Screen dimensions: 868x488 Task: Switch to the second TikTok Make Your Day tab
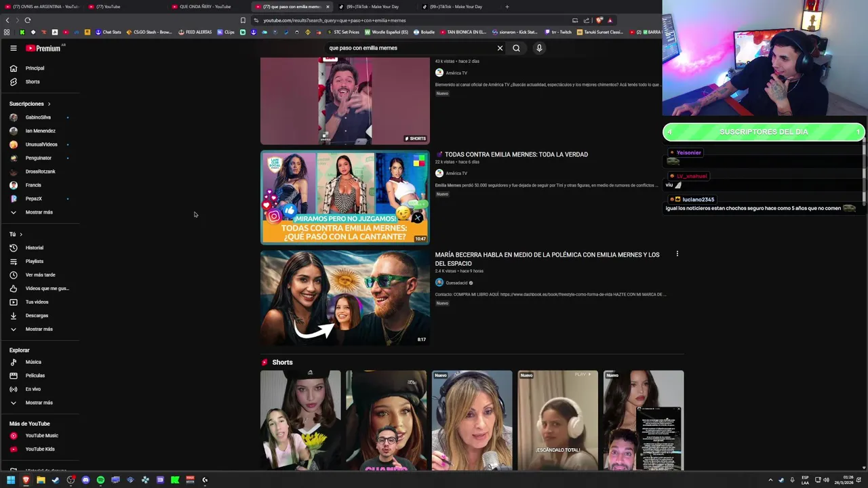(x=456, y=7)
